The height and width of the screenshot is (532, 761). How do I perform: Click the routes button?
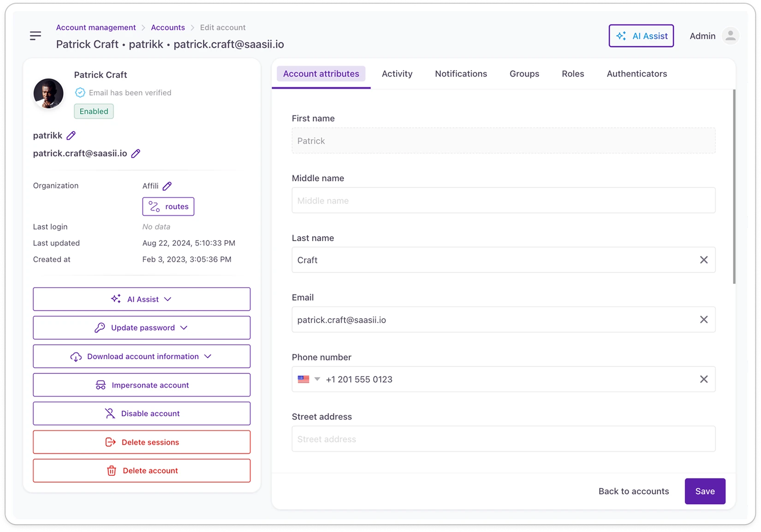pos(168,207)
